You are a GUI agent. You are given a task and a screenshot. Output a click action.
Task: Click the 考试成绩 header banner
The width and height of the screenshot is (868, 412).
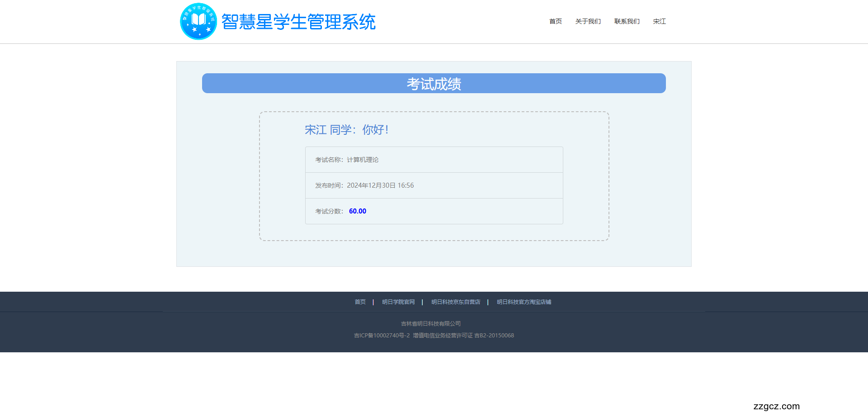(434, 83)
